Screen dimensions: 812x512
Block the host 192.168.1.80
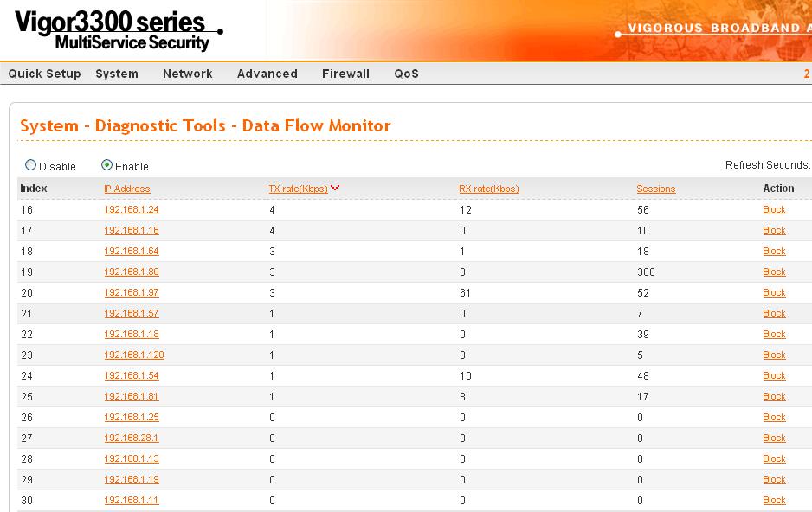point(774,272)
